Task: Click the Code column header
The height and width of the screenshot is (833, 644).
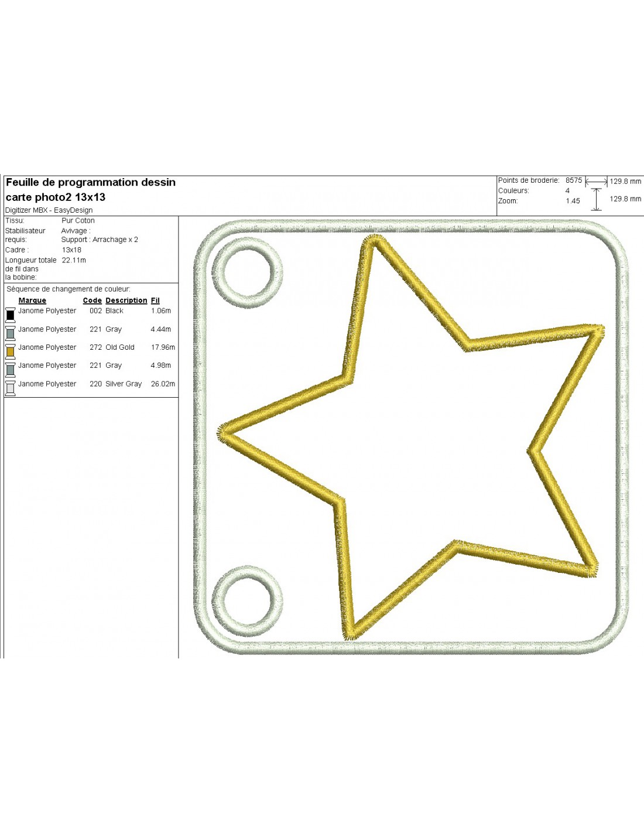Action: 92,301
